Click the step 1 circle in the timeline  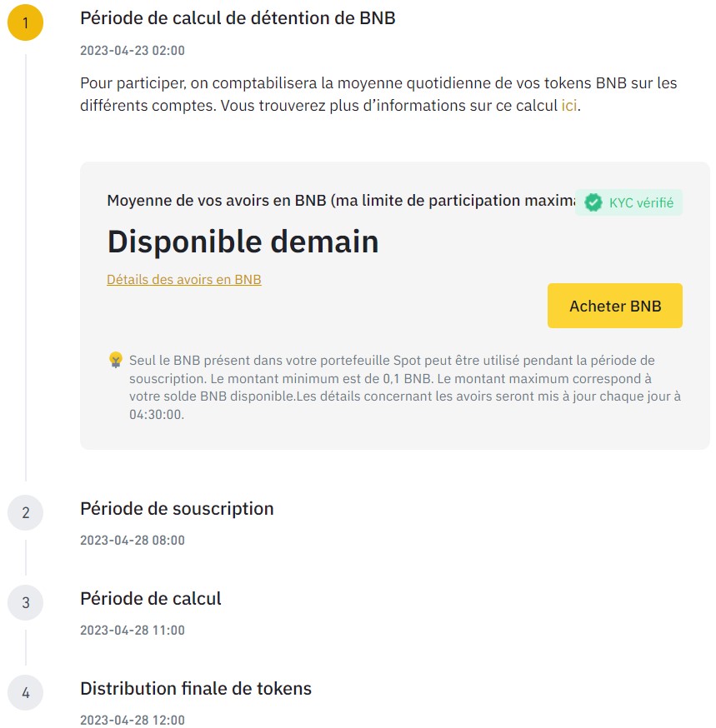(25, 23)
